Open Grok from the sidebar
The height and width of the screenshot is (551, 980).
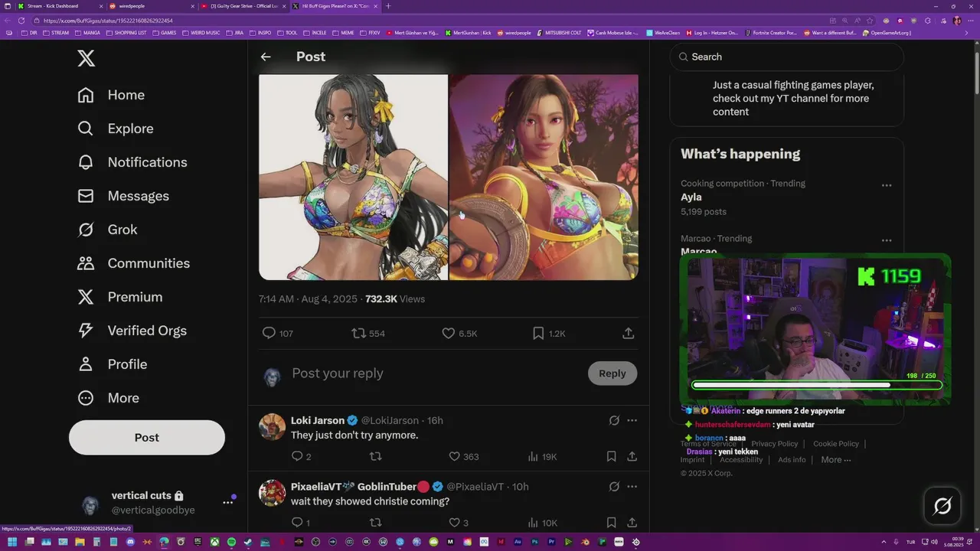click(107, 230)
